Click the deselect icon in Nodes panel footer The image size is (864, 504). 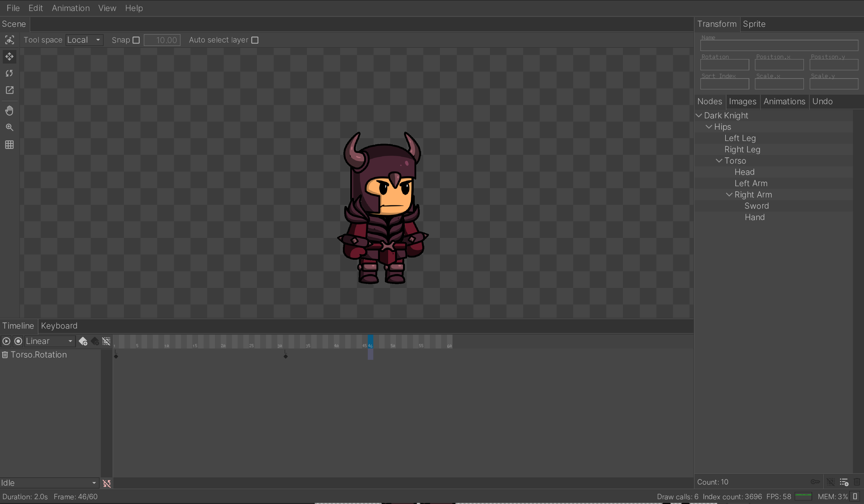[x=831, y=482]
